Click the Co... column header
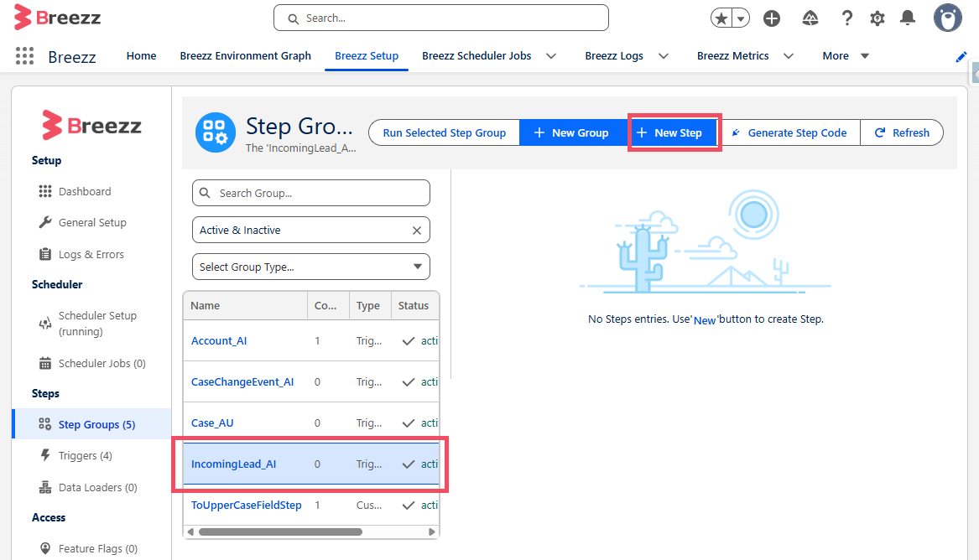The width and height of the screenshot is (979, 560). click(x=328, y=305)
